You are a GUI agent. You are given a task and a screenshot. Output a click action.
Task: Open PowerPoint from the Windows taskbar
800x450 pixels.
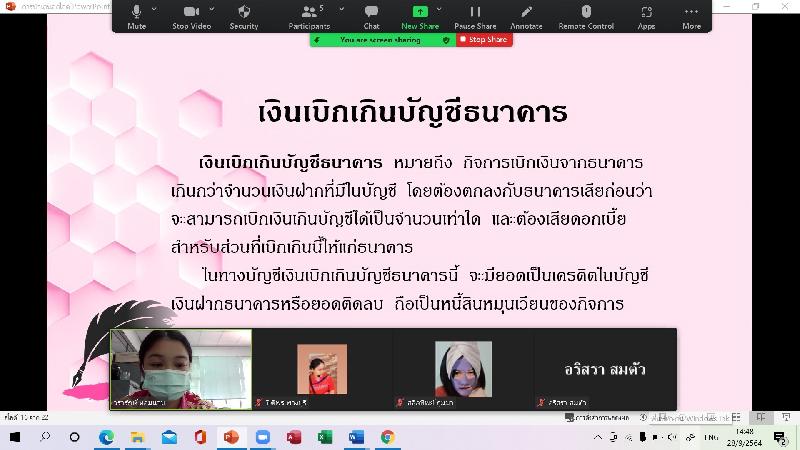point(230,437)
